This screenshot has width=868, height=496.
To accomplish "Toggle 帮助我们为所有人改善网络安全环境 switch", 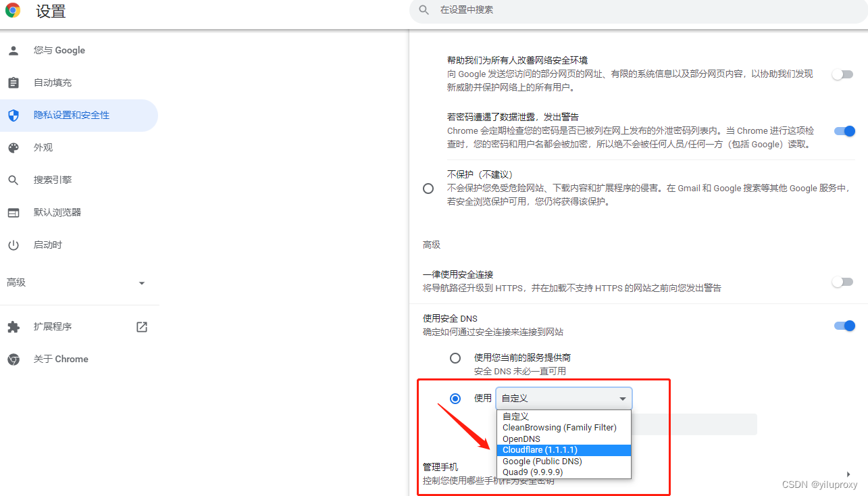I will pyautogui.click(x=843, y=74).
